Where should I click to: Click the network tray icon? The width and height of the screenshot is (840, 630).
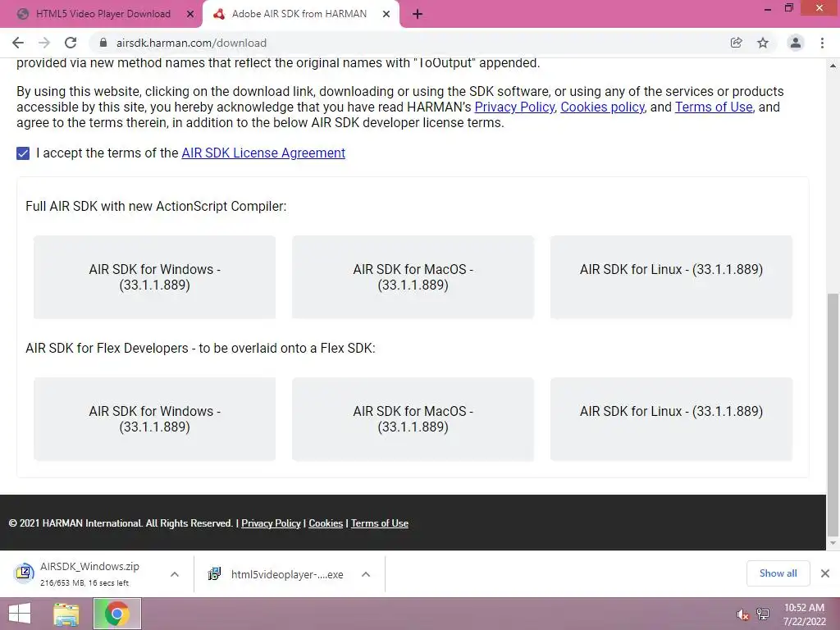click(762, 614)
